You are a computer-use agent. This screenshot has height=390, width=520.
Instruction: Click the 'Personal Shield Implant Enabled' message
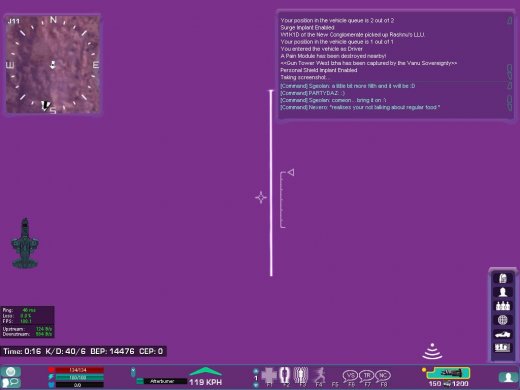319,70
